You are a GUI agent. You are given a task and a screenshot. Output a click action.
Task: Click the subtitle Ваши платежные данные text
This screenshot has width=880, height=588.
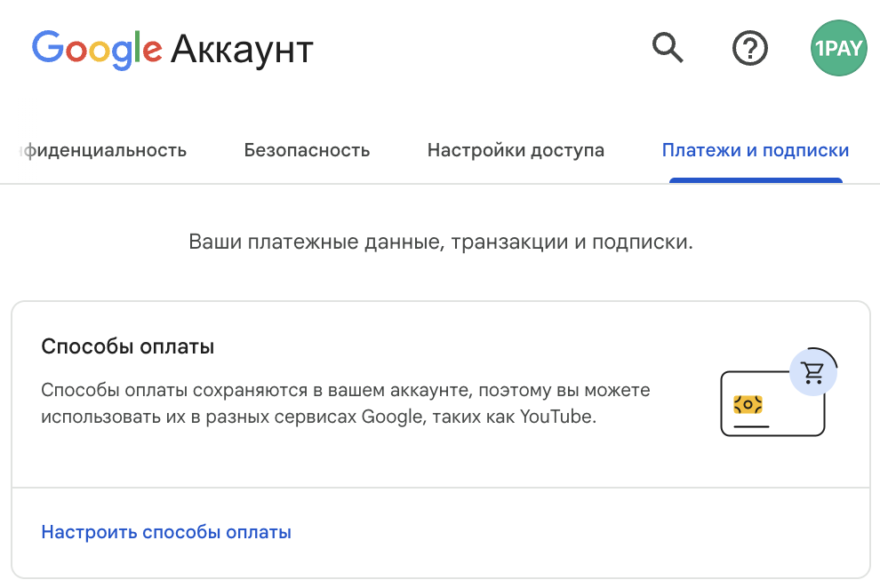click(440, 242)
